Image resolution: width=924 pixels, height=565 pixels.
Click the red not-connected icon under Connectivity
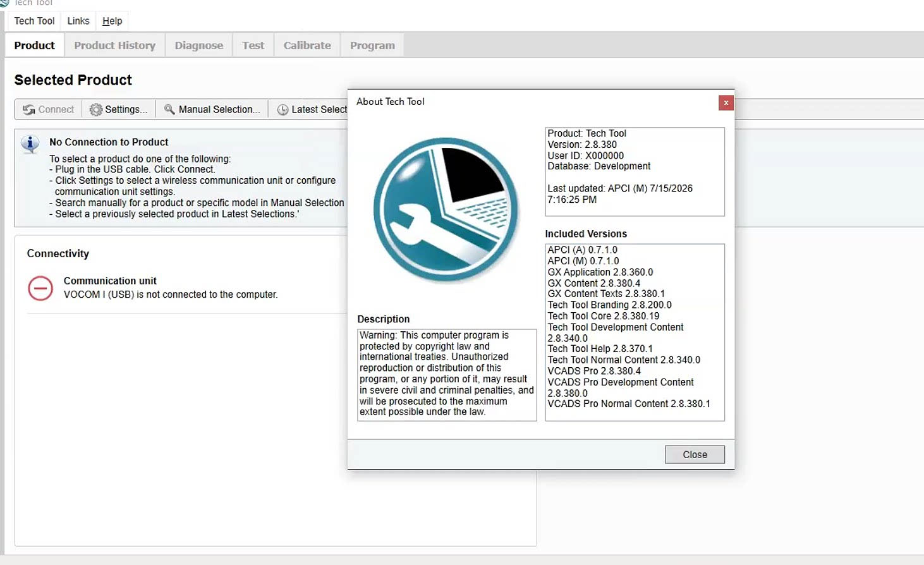click(x=40, y=288)
